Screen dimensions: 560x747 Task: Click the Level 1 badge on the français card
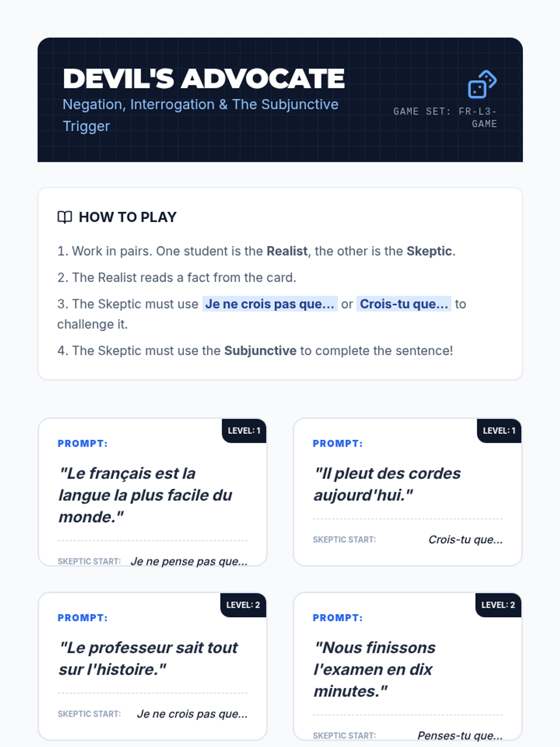coord(244,430)
